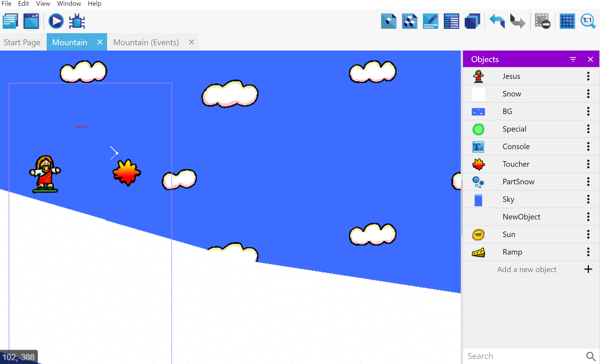Select the BG object in list
This screenshot has height=364, width=600.
tap(531, 111)
